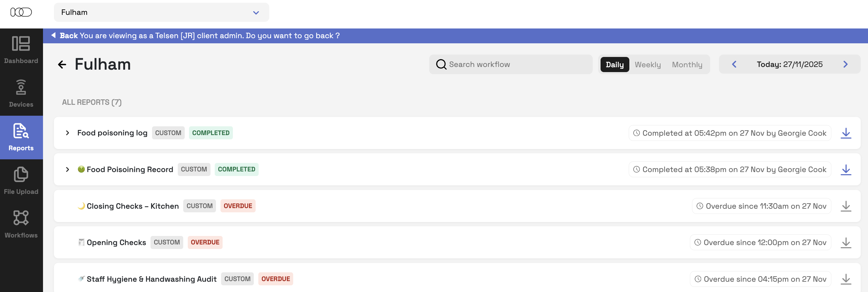The width and height of the screenshot is (868, 292).
Task: Switch to Monthly view
Action: [x=687, y=65]
